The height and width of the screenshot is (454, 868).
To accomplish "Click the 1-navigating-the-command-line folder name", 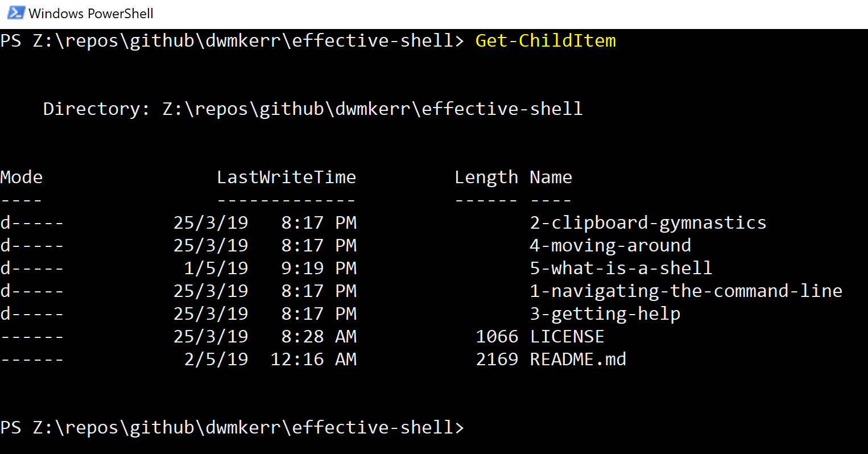I will pyautogui.click(x=686, y=291).
